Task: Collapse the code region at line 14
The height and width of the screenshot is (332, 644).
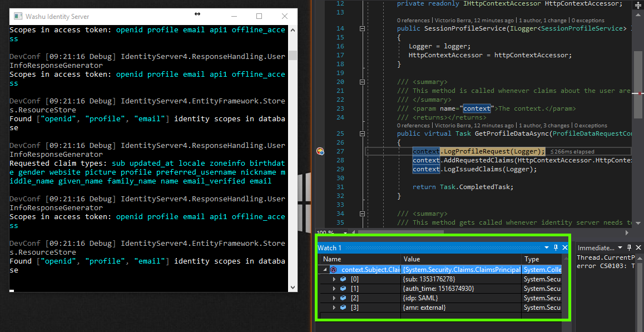Action: (x=362, y=28)
